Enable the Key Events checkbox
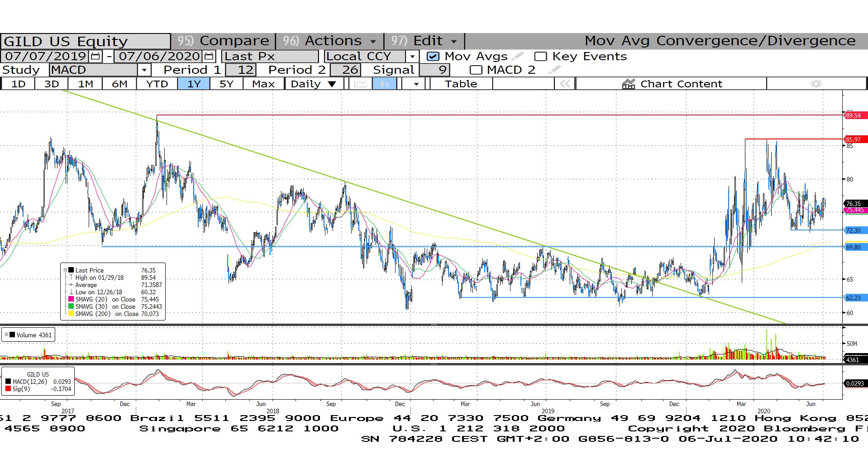Image resolution: width=868 pixels, height=464 pixels. [x=540, y=57]
